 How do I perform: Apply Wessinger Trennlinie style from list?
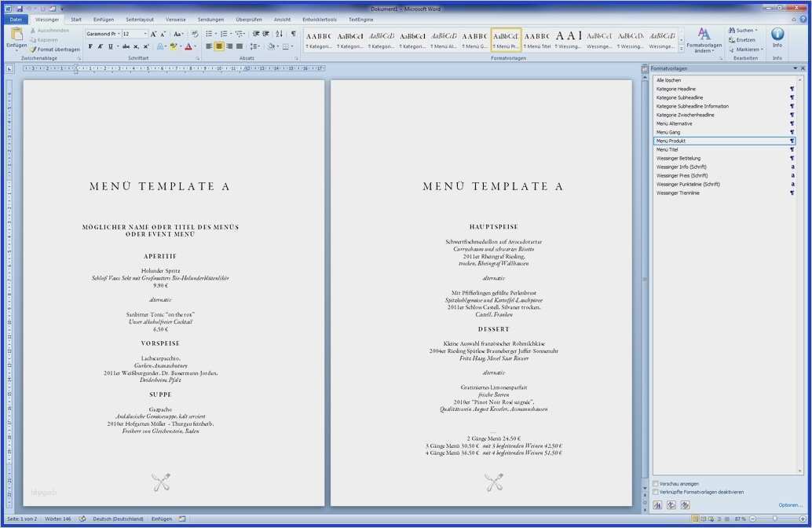click(x=725, y=193)
